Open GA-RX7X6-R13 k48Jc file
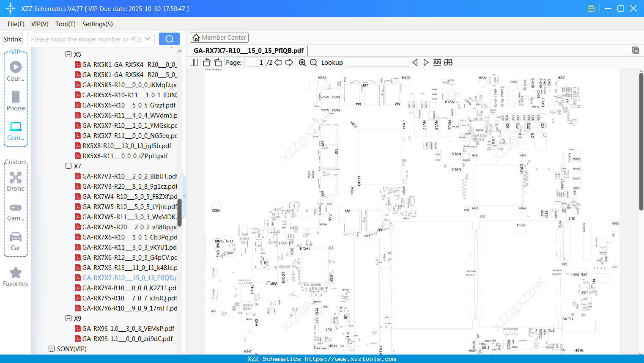 (126, 267)
